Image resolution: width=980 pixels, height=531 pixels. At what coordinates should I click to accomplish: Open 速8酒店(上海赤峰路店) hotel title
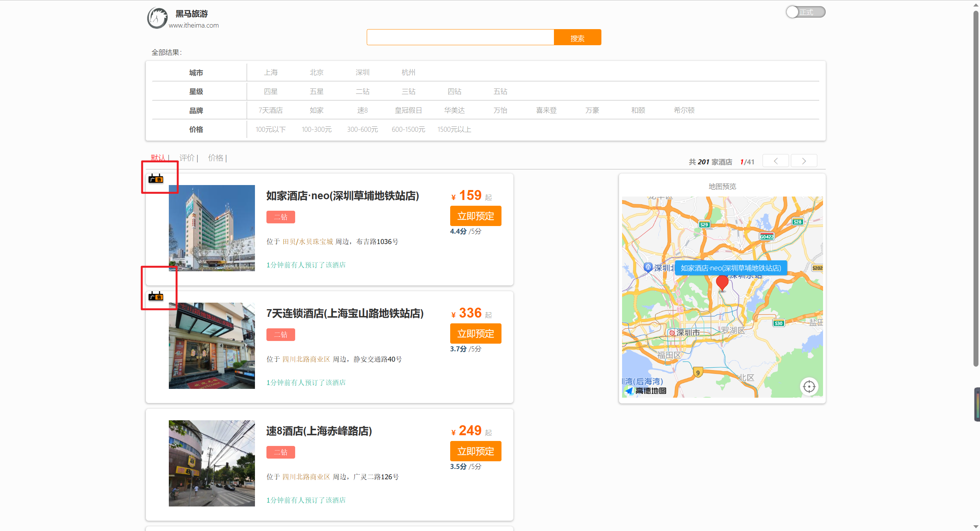click(319, 431)
